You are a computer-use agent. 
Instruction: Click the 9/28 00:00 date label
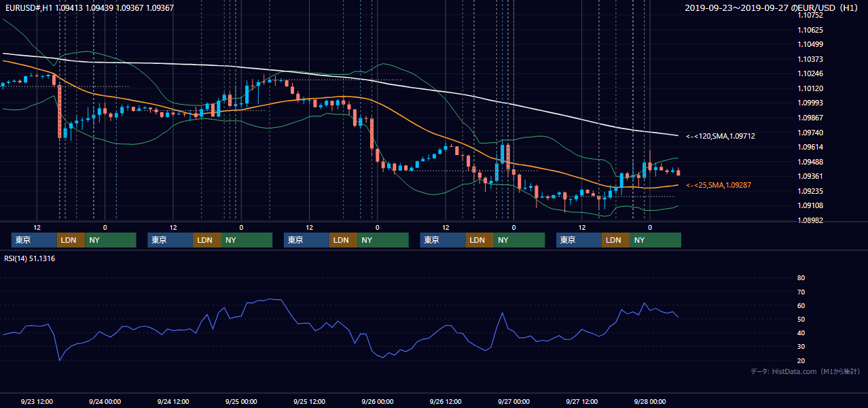tap(650, 402)
